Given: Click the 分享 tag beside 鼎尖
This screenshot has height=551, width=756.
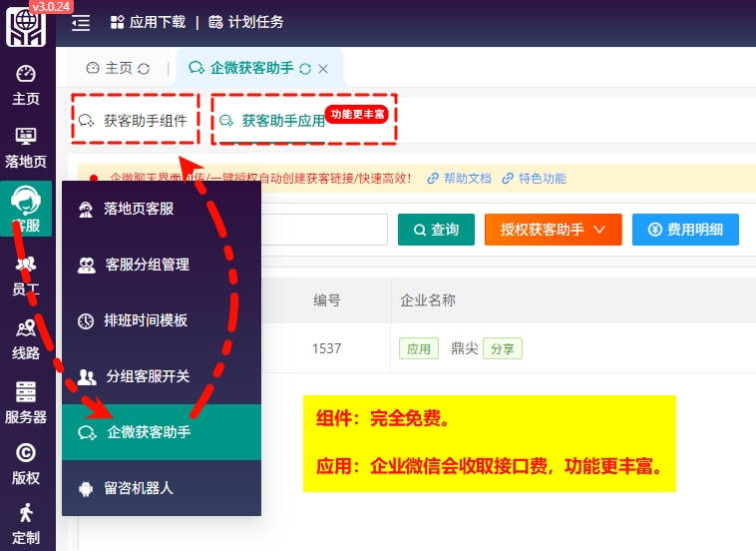Looking at the screenshot, I should (x=503, y=348).
